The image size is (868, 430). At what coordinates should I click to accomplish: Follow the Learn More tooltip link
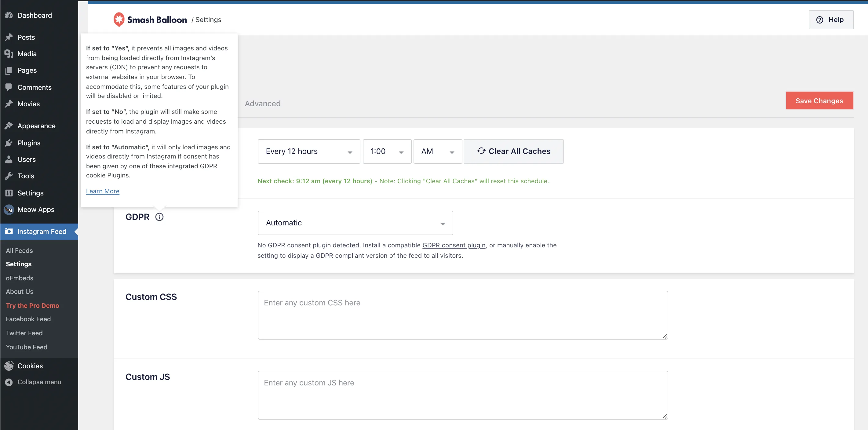pyautogui.click(x=102, y=191)
